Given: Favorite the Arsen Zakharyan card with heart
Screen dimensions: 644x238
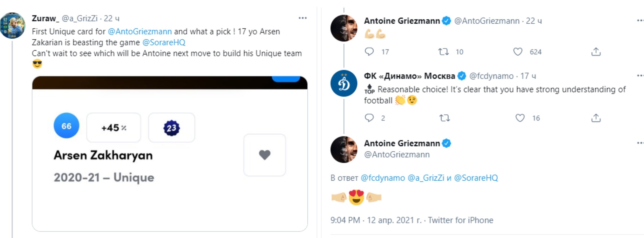Looking at the screenshot, I should tap(264, 155).
